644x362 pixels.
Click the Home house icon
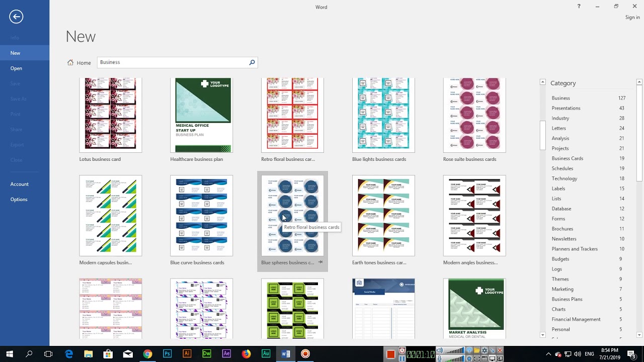click(x=70, y=63)
